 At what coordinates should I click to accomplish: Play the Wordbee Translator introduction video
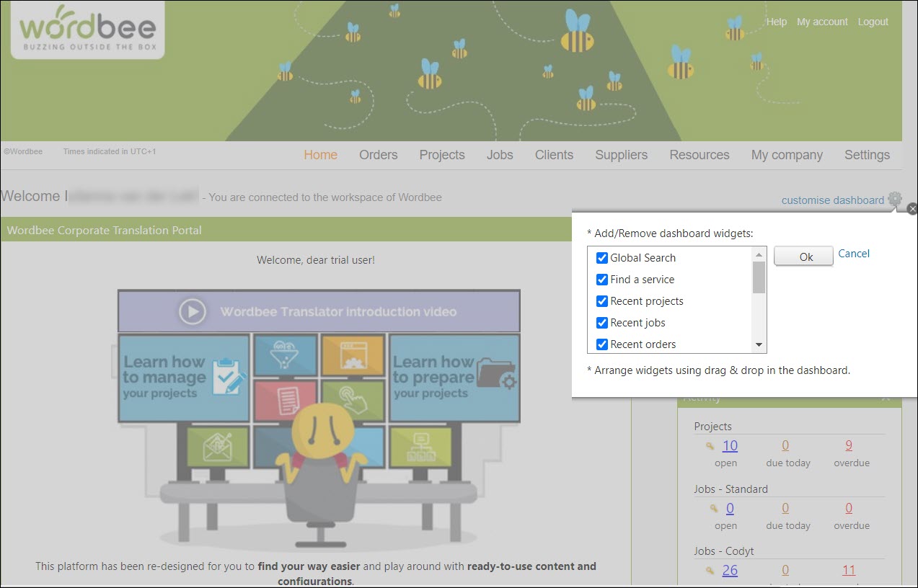tap(193, 311)
